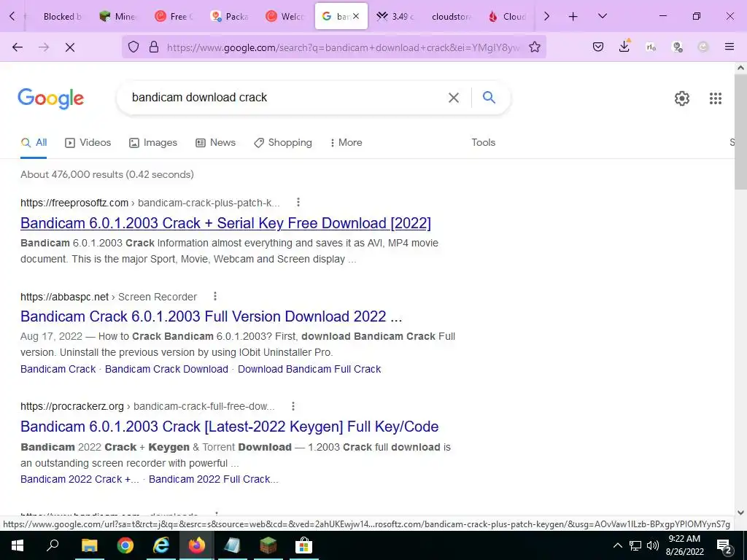Switch to Shopping results
Screen dimensions: 747x560
pos(283,142)
